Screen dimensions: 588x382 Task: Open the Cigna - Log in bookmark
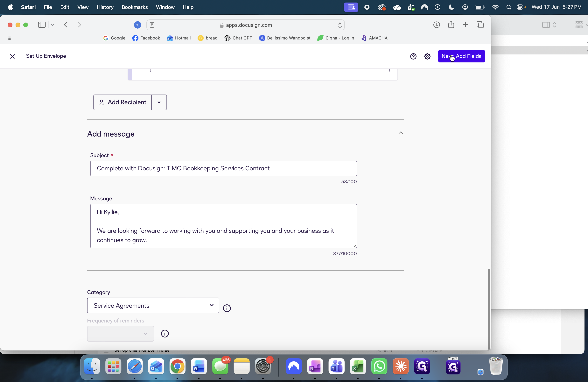335,38
